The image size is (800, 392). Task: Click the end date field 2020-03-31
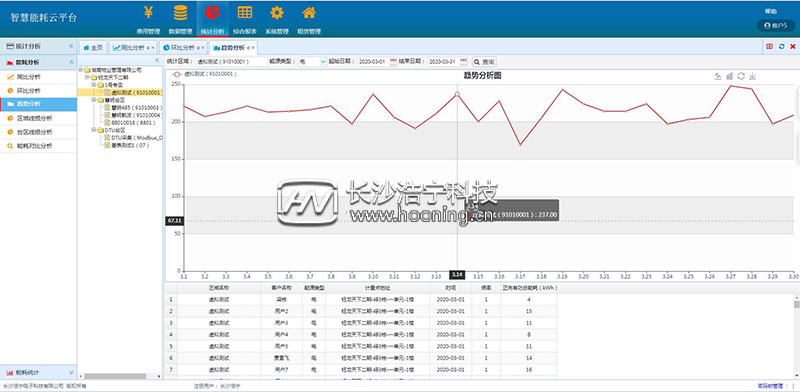[x=443, y=61]
